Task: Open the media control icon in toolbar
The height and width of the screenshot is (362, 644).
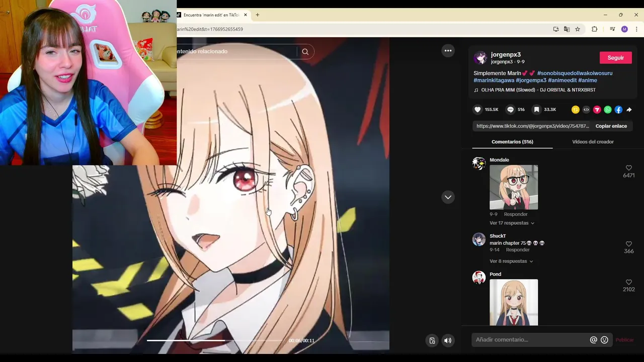Action: point(612,29)
